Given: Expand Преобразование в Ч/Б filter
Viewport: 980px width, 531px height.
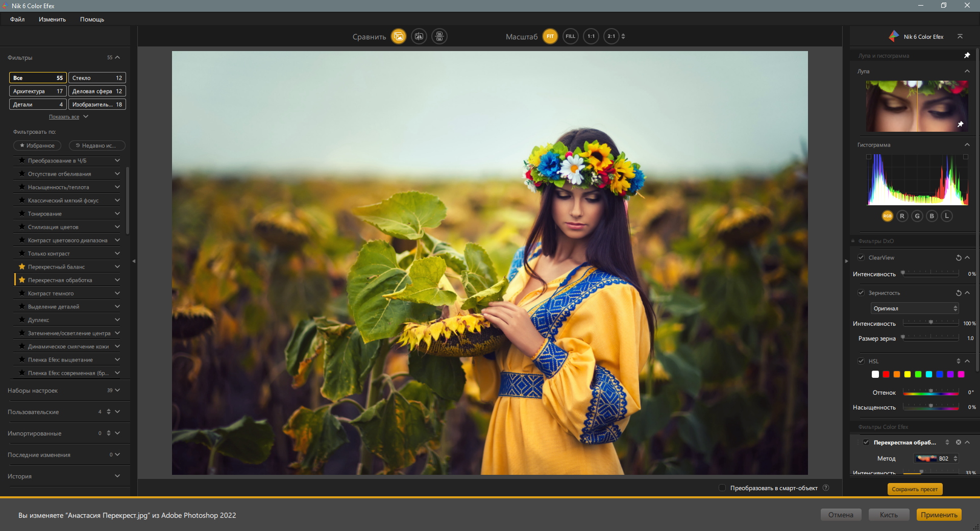Looking at the screenshot, I should tap(117, 160).
